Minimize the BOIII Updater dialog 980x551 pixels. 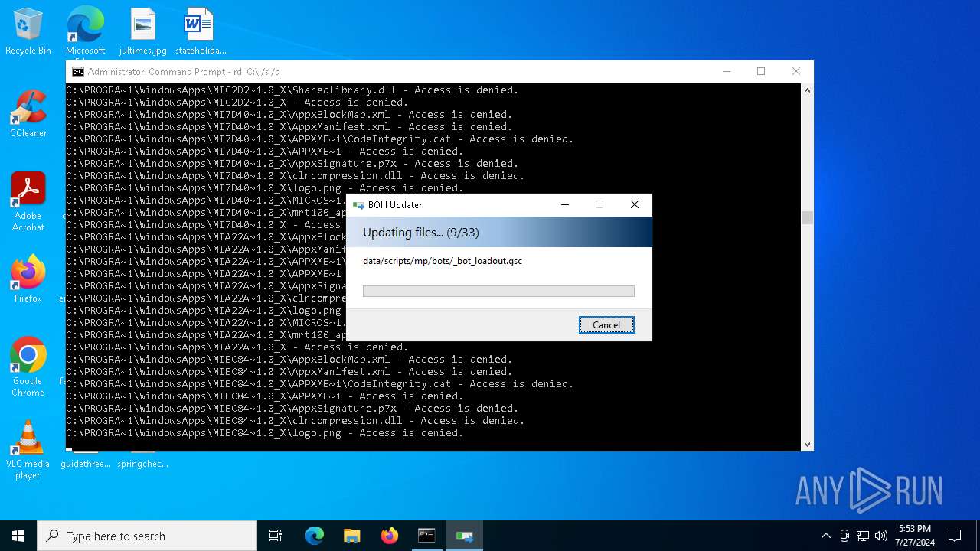pos(565,204)
